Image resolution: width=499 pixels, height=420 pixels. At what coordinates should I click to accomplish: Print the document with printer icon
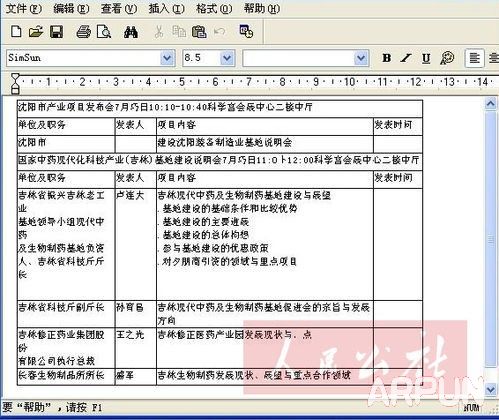pyautogui.click(x=83, y=32)
